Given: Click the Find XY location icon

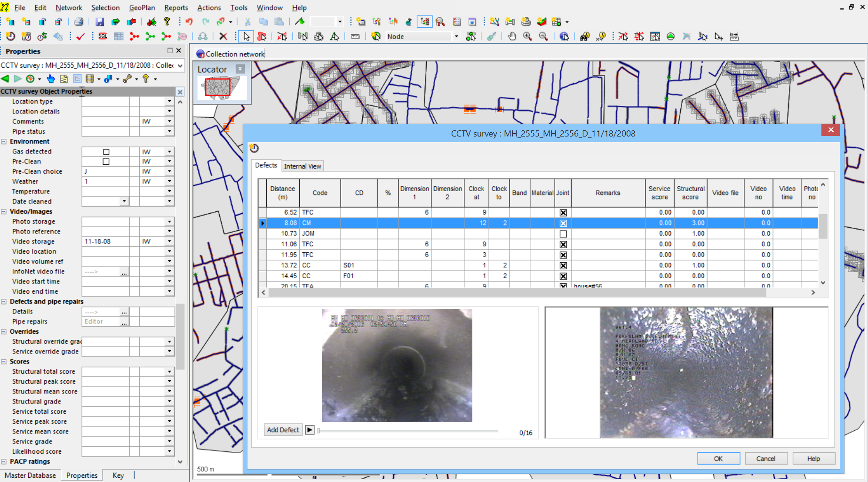Looking at the screenshot, I should coord(601,36).
